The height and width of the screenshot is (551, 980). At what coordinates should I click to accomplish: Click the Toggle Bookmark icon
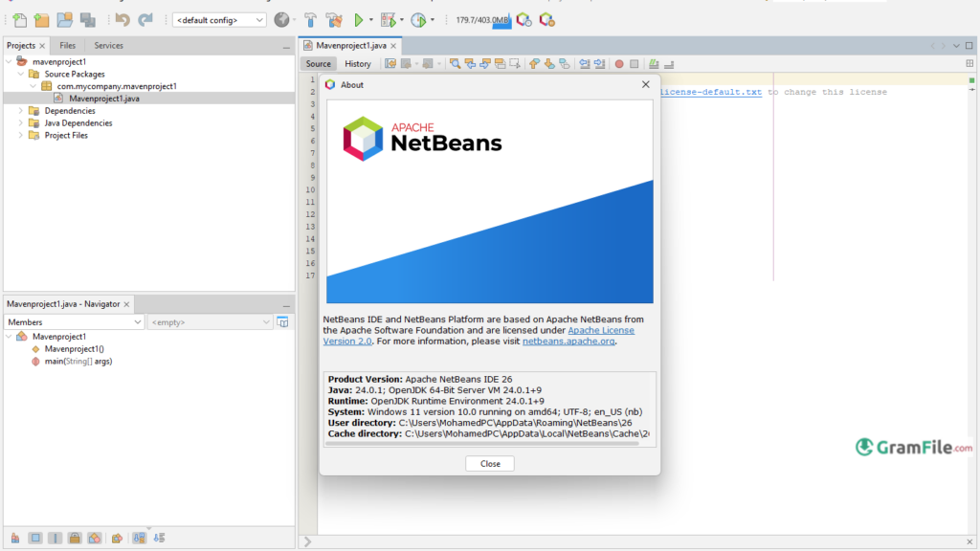pos(565,64)
